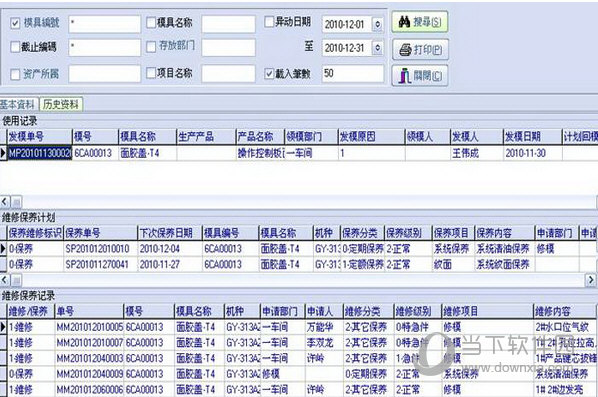Click the printer icon on print button
Image resolution: width=598 pixels, height=397 pixels.
[x=405, y=50]
